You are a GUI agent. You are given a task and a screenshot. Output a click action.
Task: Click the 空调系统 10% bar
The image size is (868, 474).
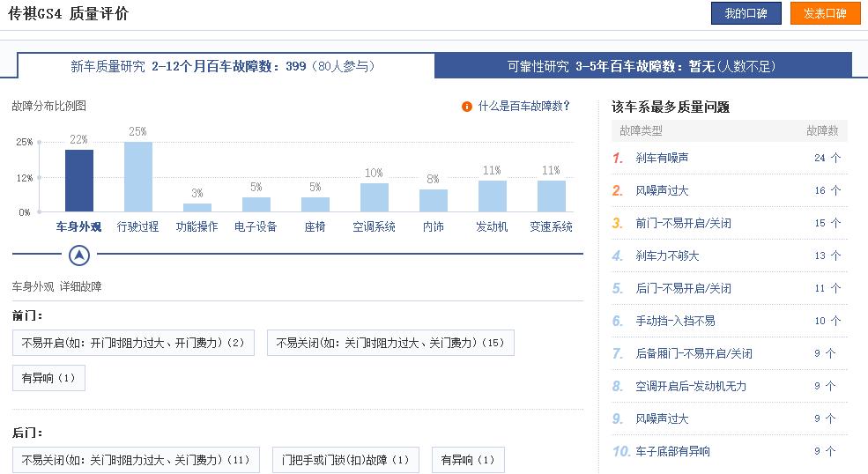(375, 197)
